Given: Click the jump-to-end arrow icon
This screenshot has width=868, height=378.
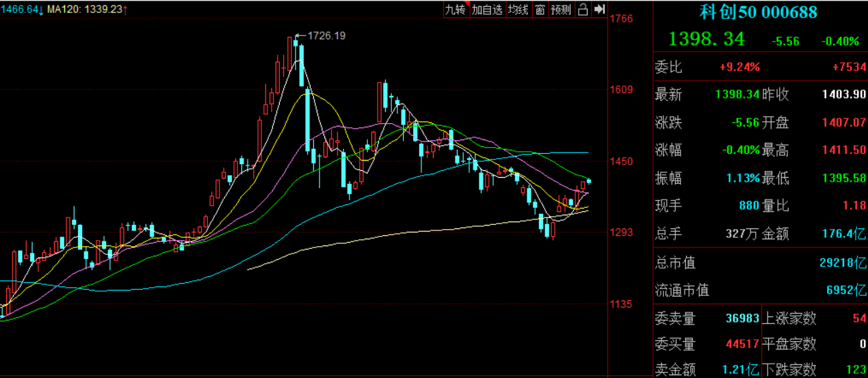Looking at the screenshot, I should click(x=599, y=9).
